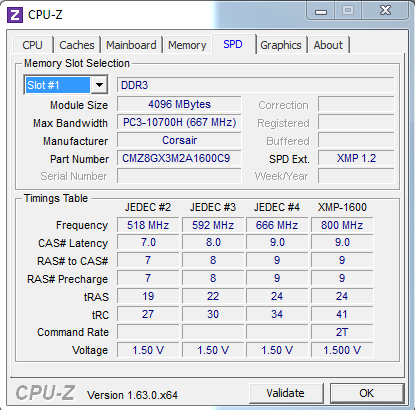Select the SPD tab

pyautogui.click(x=233, y=44)
